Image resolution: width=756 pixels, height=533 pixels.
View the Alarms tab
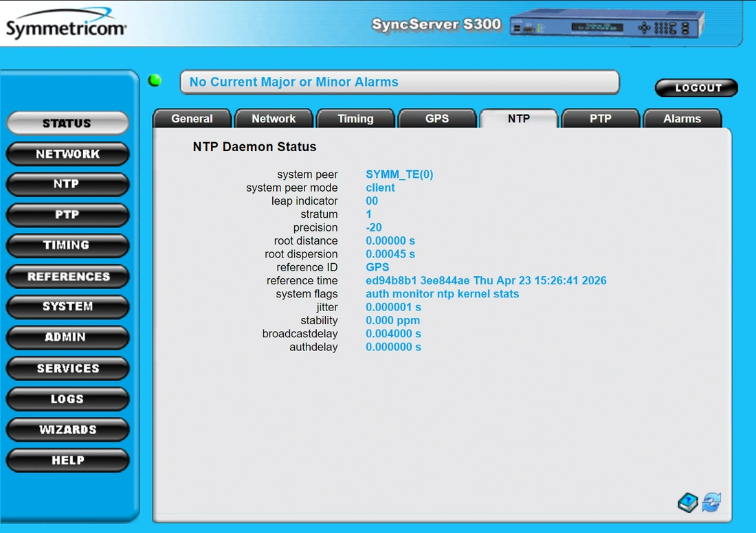point(682,119)
